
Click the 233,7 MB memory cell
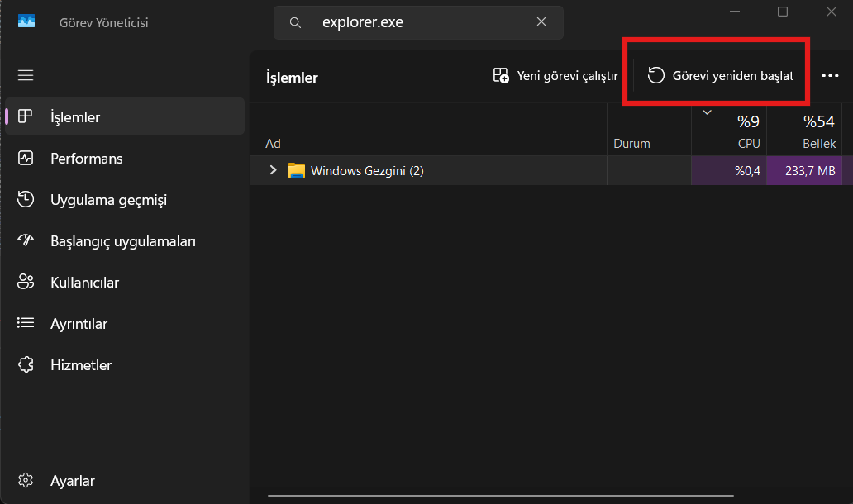804,171
